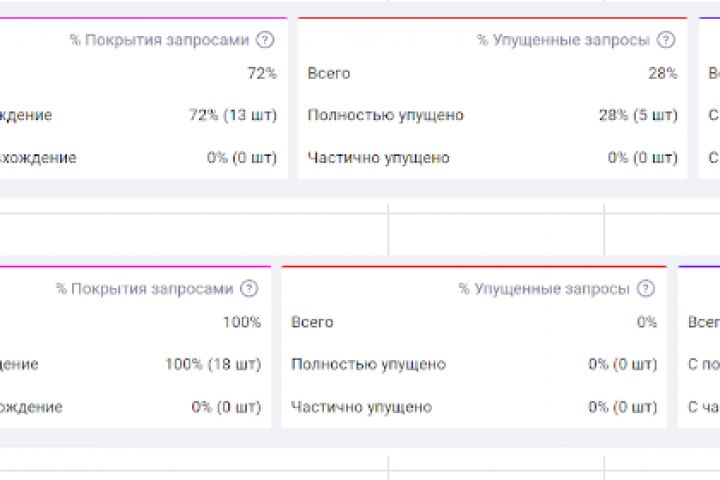Click "Всего" label in the 28% missed card
Screen dimensions: 720x480
pyautogui.click(x=329, y=73)
